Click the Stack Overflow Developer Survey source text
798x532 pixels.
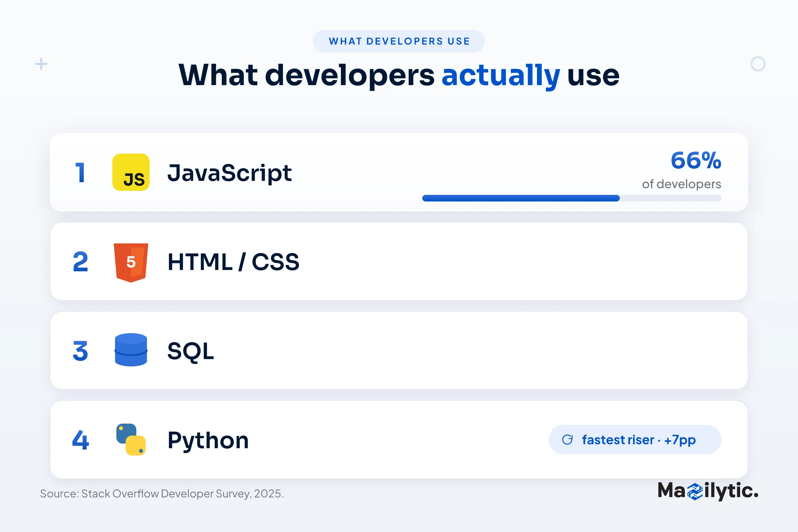162,494
